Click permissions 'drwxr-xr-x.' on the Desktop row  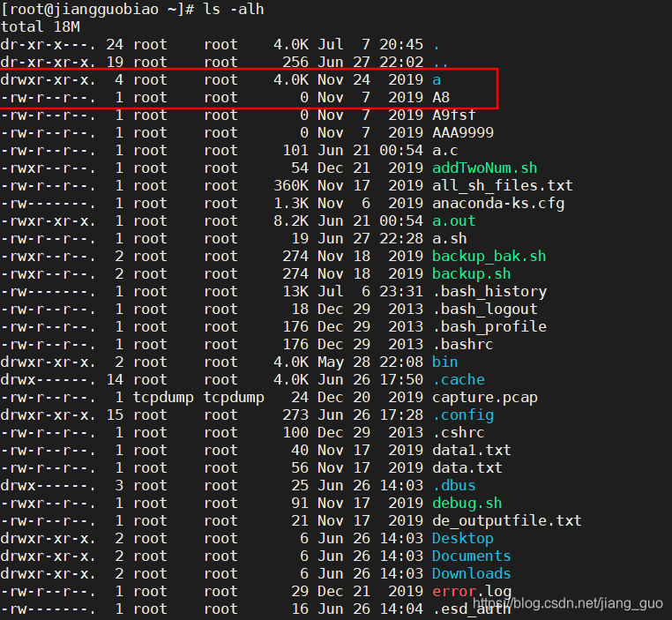click(48, 538)
